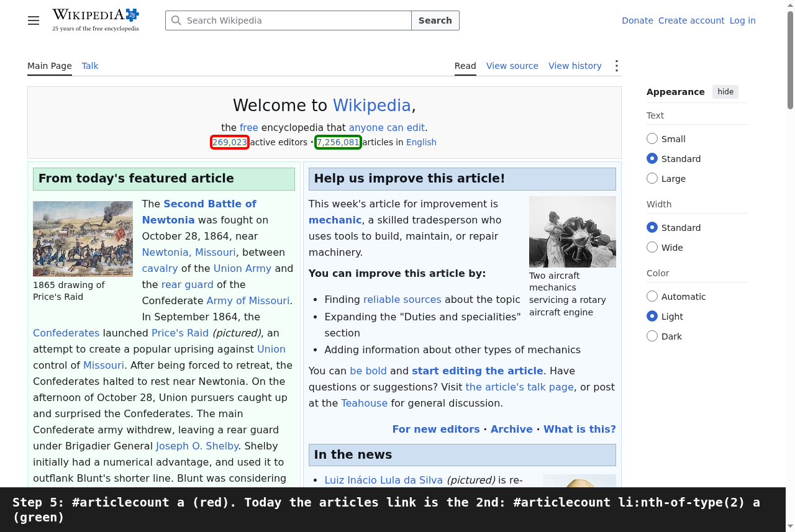795x532 pixels.
Task: Open the View source tab
Action: tap(512, 66)
